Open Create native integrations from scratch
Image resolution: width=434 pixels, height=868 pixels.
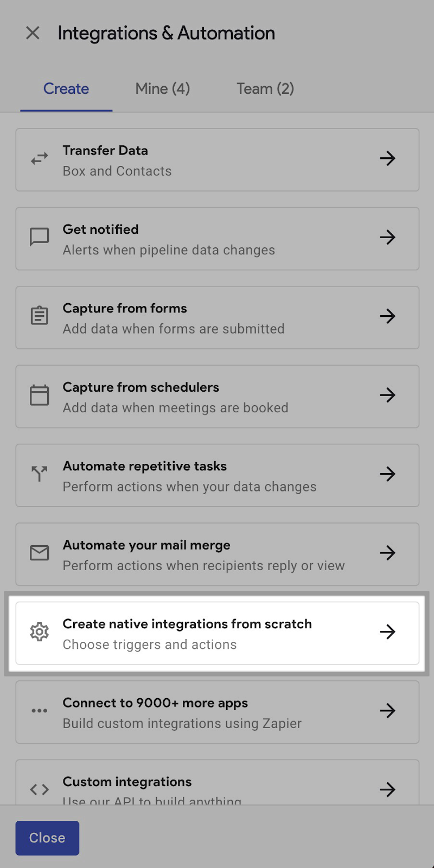217,633
